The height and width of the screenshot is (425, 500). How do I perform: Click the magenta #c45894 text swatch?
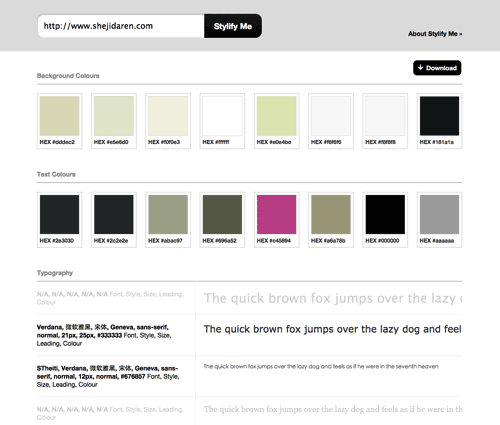tap(277, 220)
